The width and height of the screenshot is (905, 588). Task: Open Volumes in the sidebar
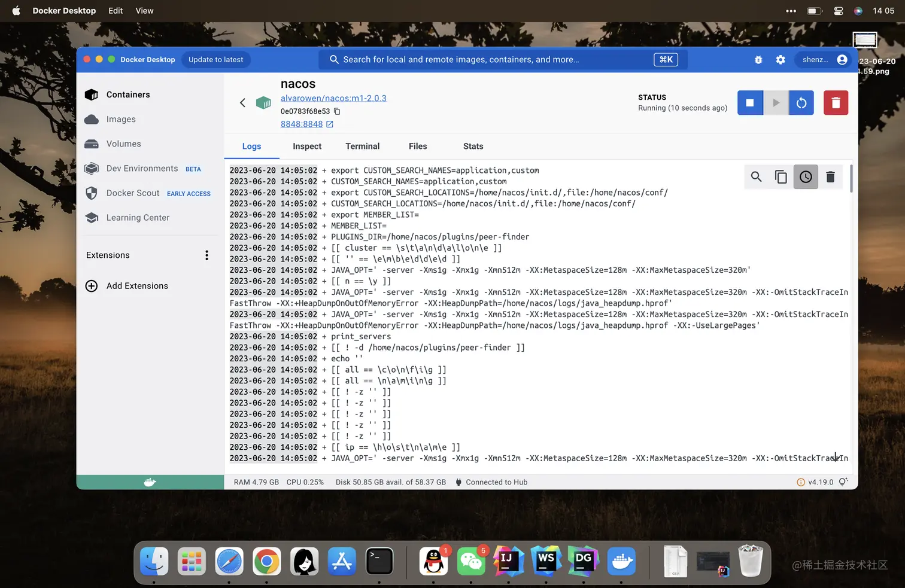pos(150,144)
